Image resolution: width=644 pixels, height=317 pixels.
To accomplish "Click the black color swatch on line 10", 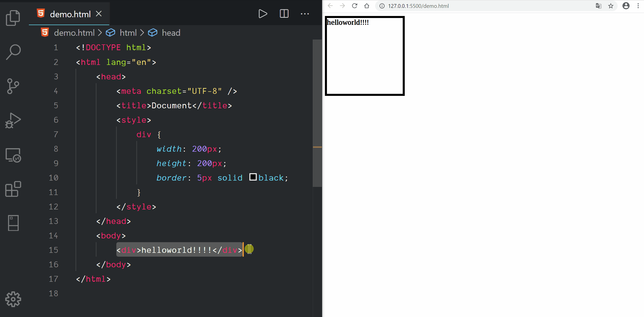I will (253, 177).
